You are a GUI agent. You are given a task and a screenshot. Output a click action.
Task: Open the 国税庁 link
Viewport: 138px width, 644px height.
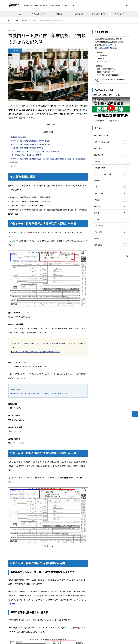(12, 604)
